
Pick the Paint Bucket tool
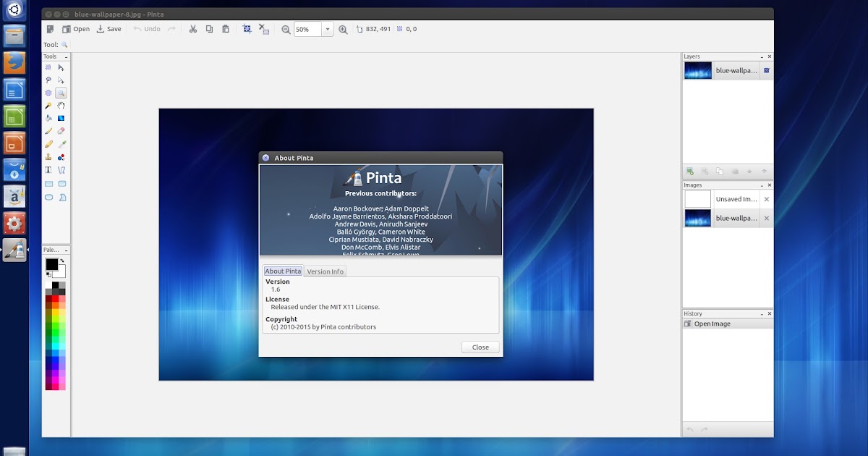(48, 118)
